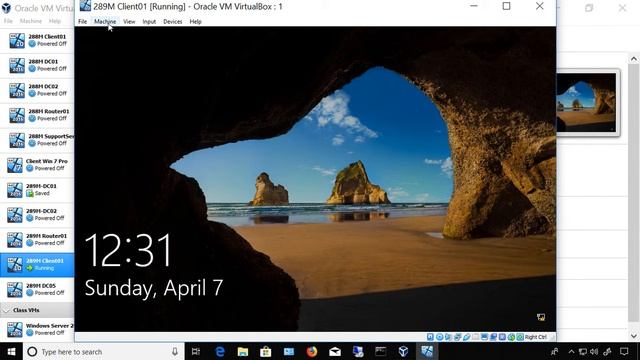Open the Devices menu of the VM window

click(173, 22)
